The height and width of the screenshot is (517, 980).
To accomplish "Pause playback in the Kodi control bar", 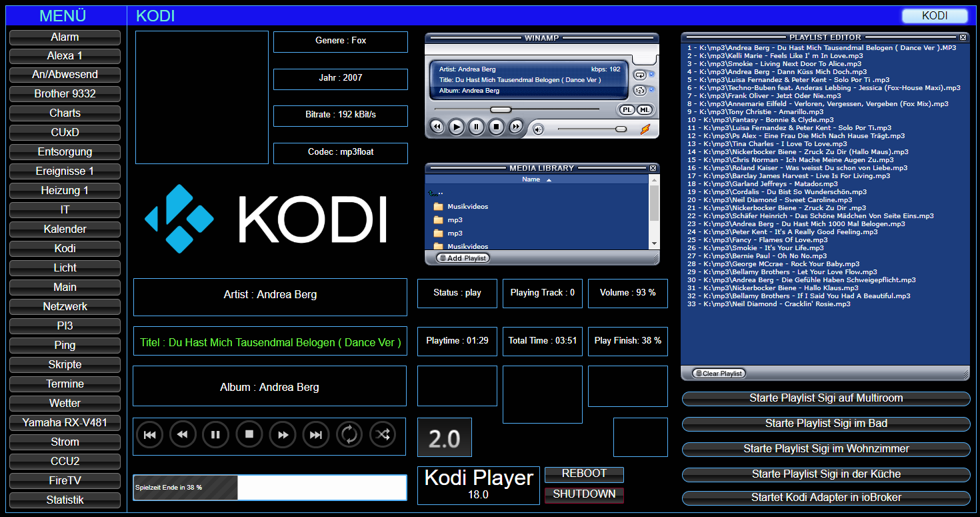I will (216, 435).
